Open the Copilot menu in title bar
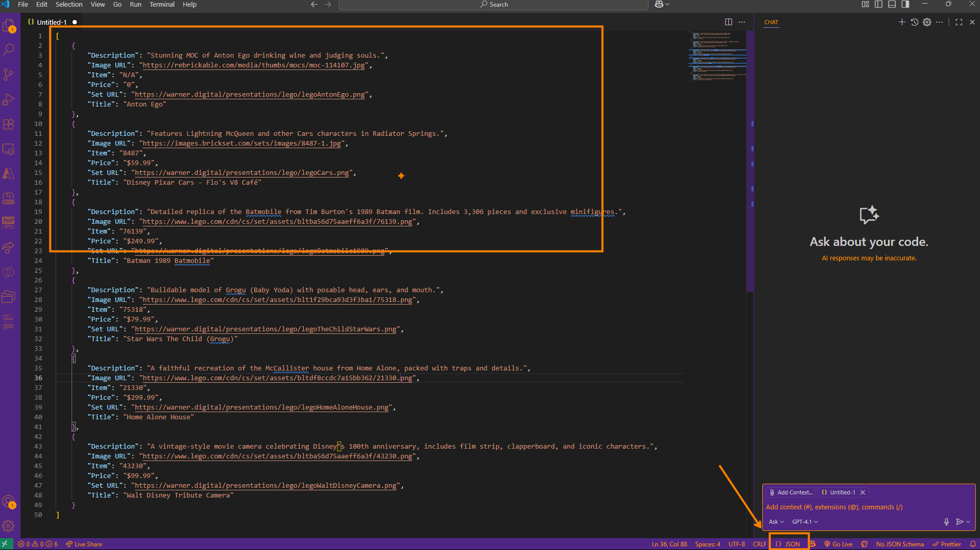 tap(662, 4)
